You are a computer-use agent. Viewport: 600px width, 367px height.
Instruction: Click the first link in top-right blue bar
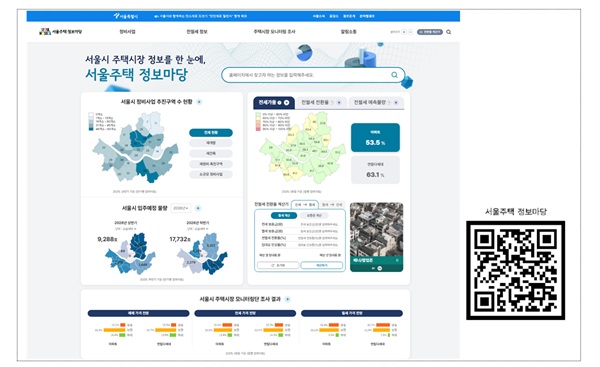(319, 16)
